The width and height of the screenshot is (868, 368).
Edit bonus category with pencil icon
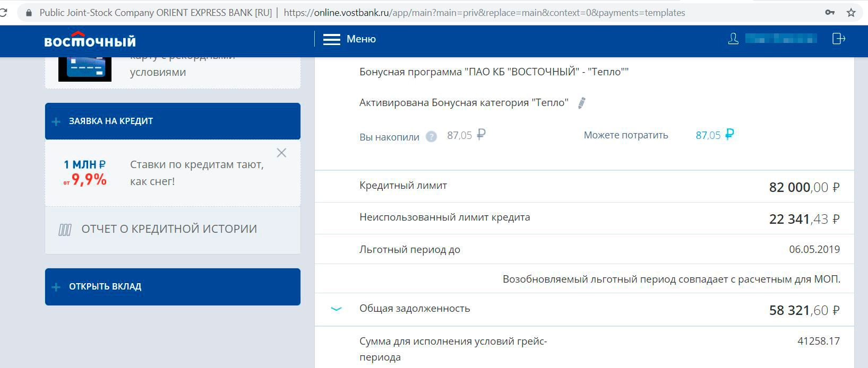[x=581, y=103]
